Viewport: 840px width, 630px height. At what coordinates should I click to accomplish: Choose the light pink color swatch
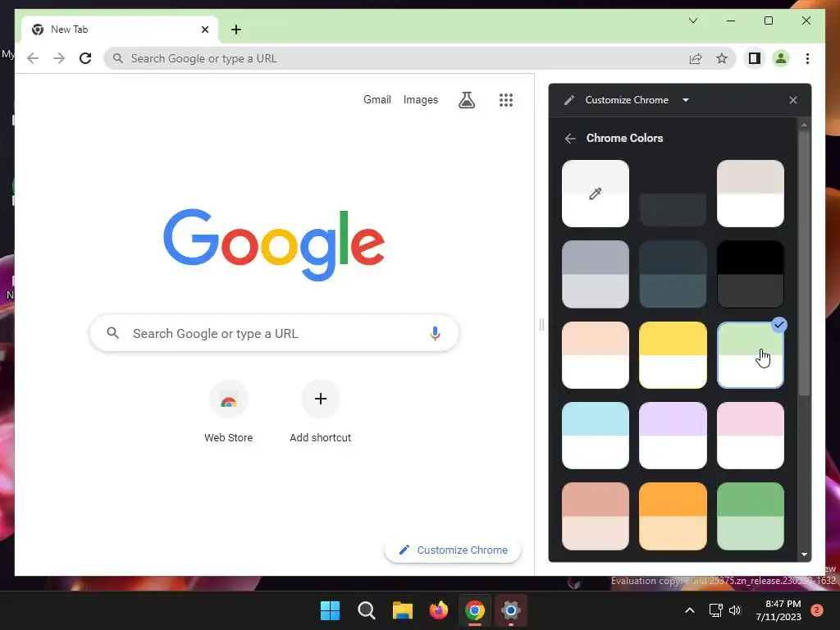(750, 436)
